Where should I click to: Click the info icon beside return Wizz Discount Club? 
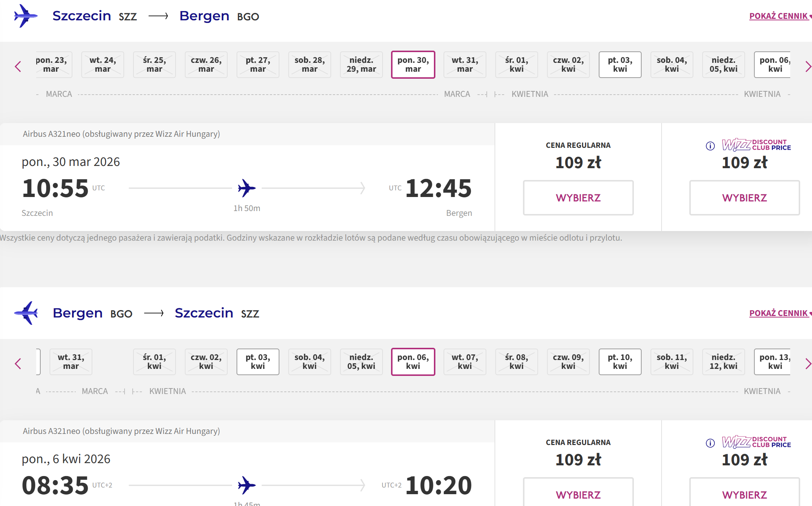[710, 443]
